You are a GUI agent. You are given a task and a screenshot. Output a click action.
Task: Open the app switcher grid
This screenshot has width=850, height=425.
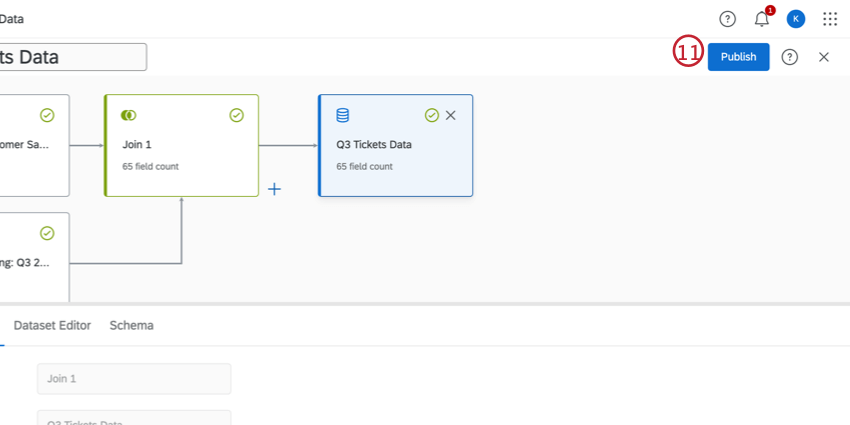tap(830, 19)
